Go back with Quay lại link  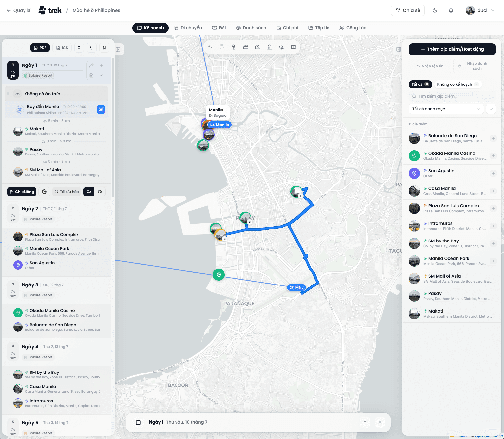(19, 10)
